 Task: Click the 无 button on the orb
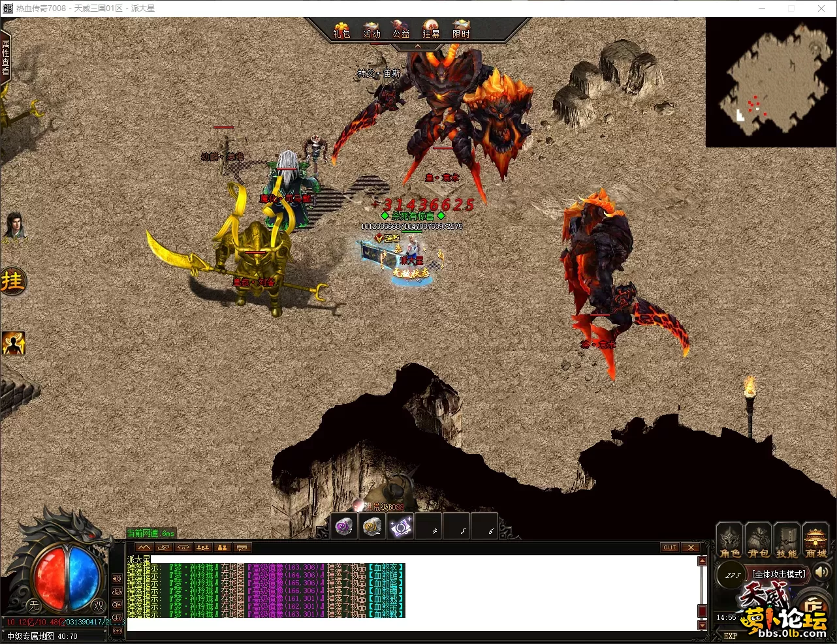[x=34, y=606]
